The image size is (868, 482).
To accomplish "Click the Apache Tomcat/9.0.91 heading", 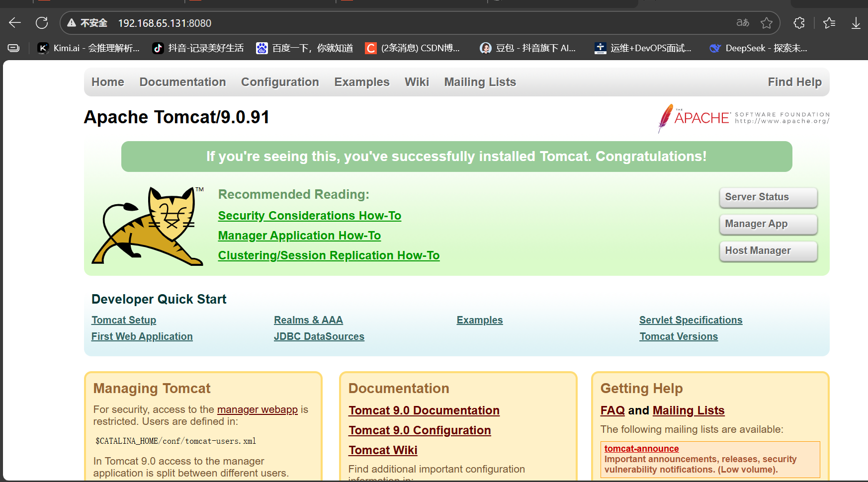I will tap(176, 117).
